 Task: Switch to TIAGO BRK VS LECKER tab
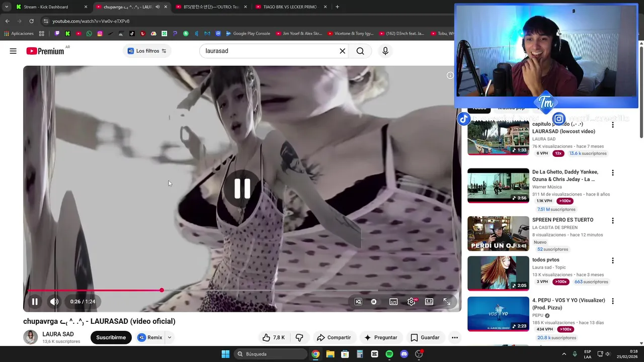290,7
